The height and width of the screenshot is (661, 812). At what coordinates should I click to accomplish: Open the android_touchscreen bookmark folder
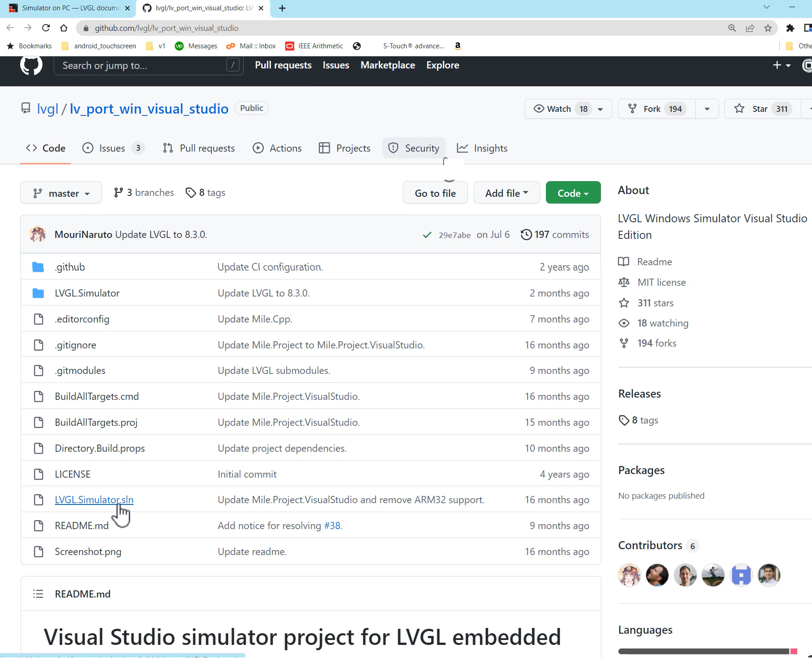99,46
